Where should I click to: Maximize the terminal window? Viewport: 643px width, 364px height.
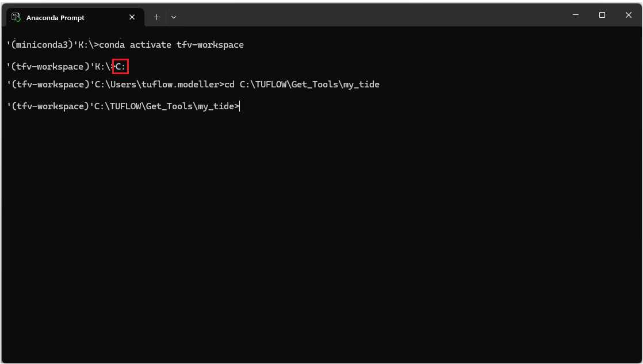click(x=602, y=15)
